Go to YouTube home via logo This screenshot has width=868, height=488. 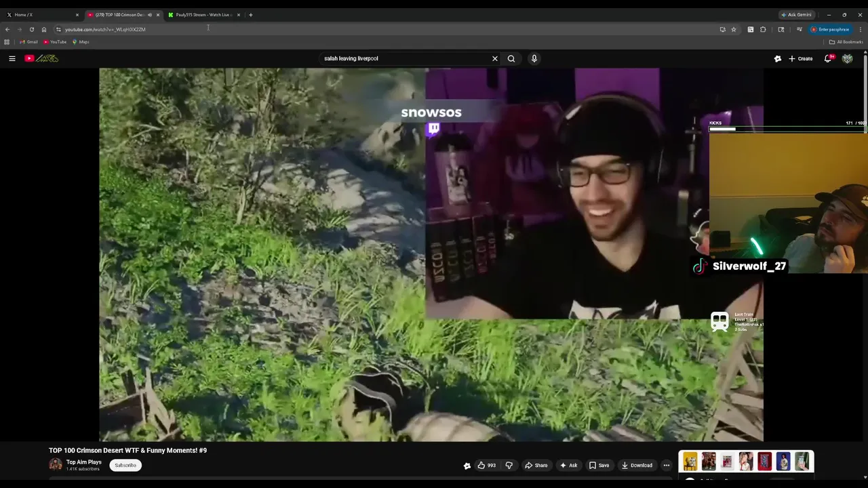click(x=41, y=58)
